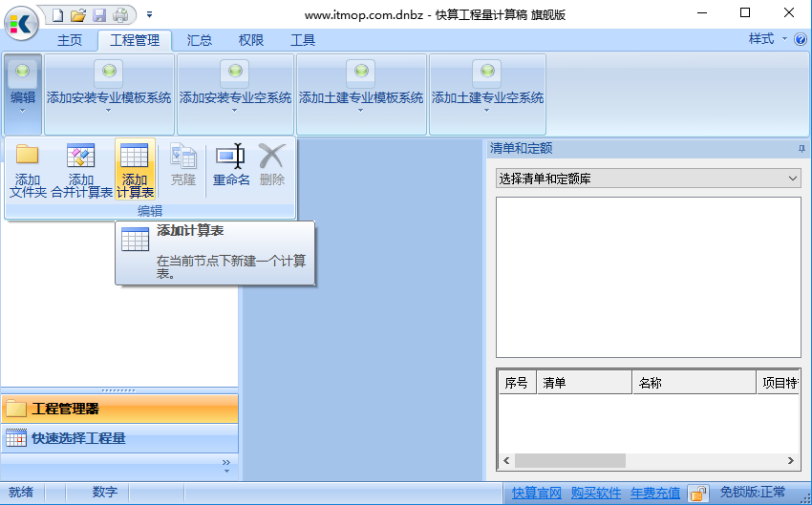
Task: Switch to the 主页 tab
Action: click(70, 40)
